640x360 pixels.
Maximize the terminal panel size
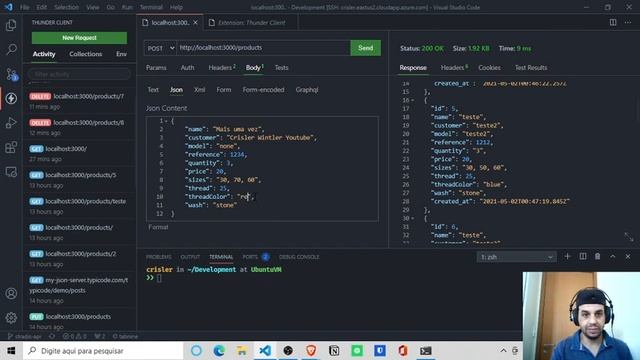[613, 256]
